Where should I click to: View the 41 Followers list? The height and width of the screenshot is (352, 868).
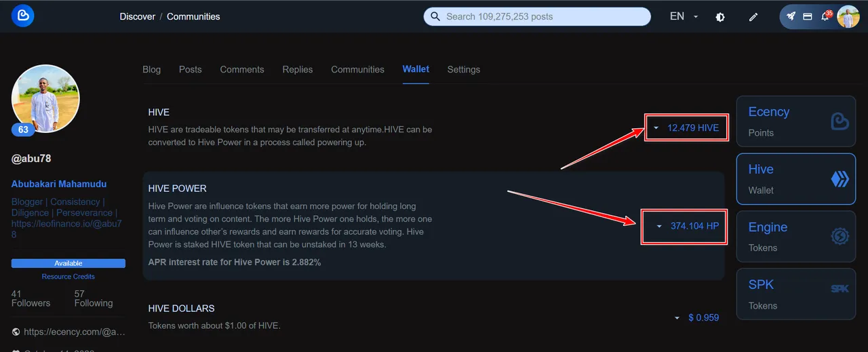31,298
